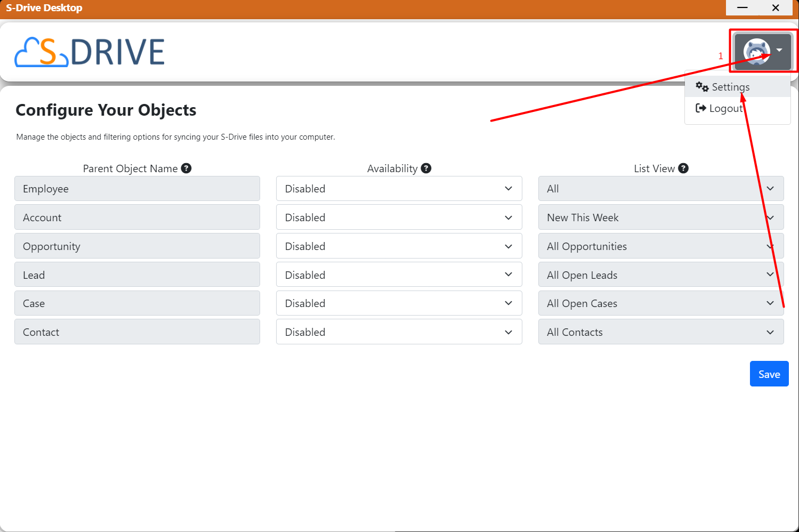Click the user avatar icon in header

756,51
